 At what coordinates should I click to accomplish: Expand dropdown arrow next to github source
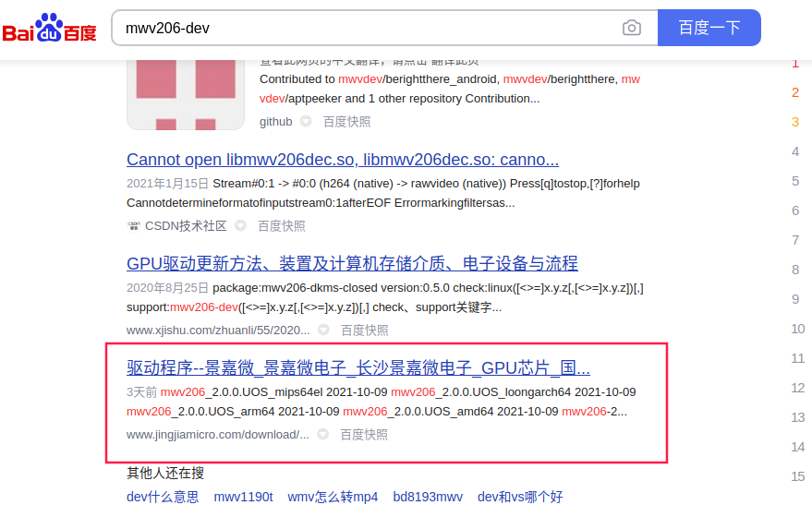(x=306, y=121)
